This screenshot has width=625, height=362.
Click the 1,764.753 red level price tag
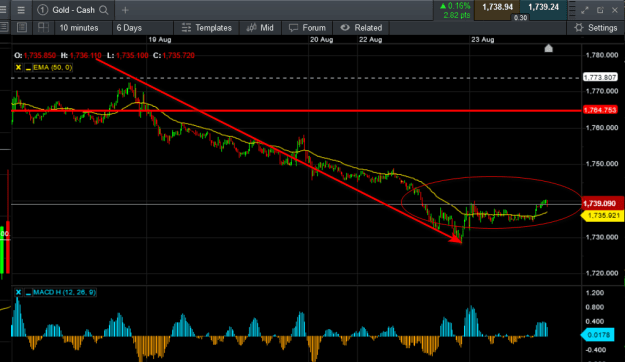point(600,110)
